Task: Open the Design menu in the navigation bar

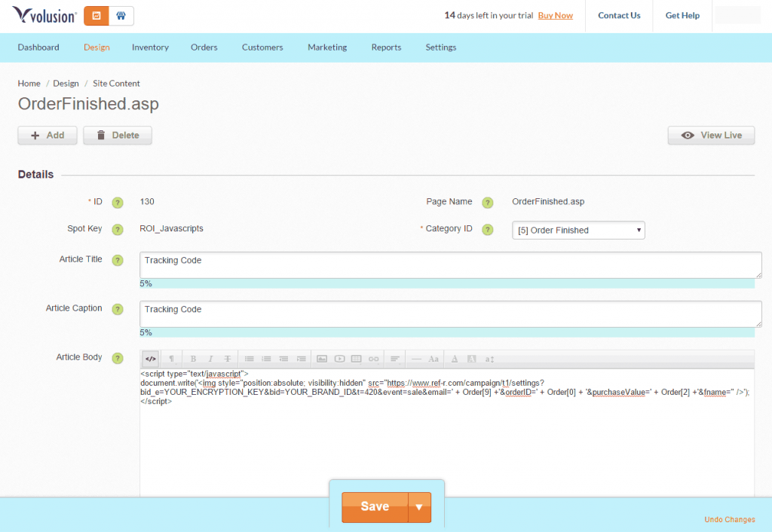Action: coord(96,47)
